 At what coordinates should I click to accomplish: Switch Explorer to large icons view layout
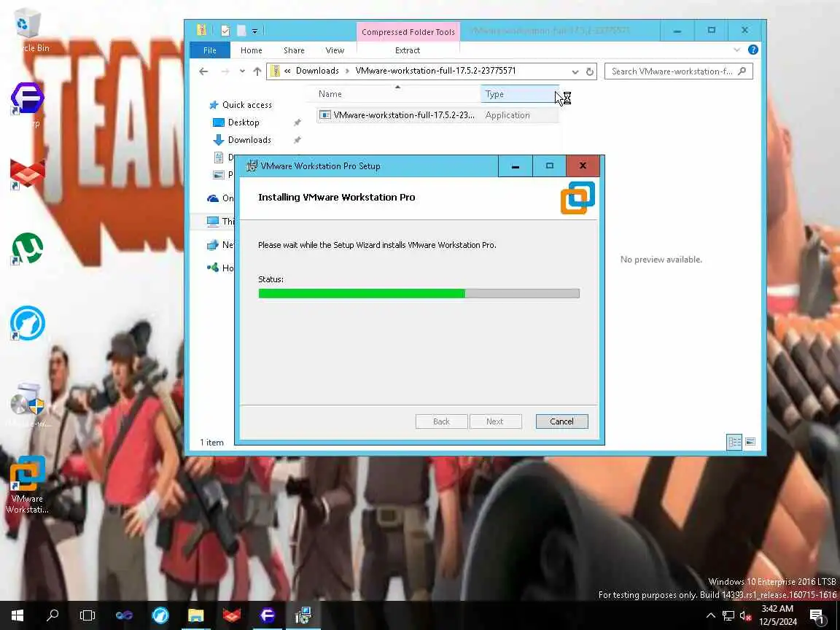point(750,442)
